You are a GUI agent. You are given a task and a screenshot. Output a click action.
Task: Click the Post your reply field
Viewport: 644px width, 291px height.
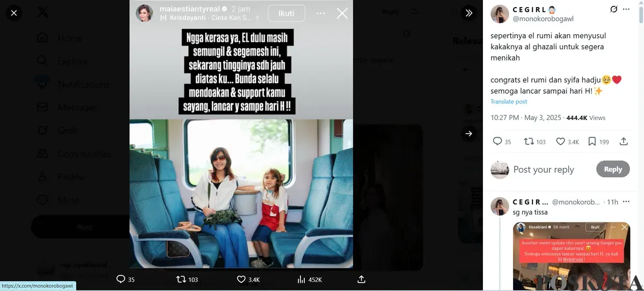(544, 169)
